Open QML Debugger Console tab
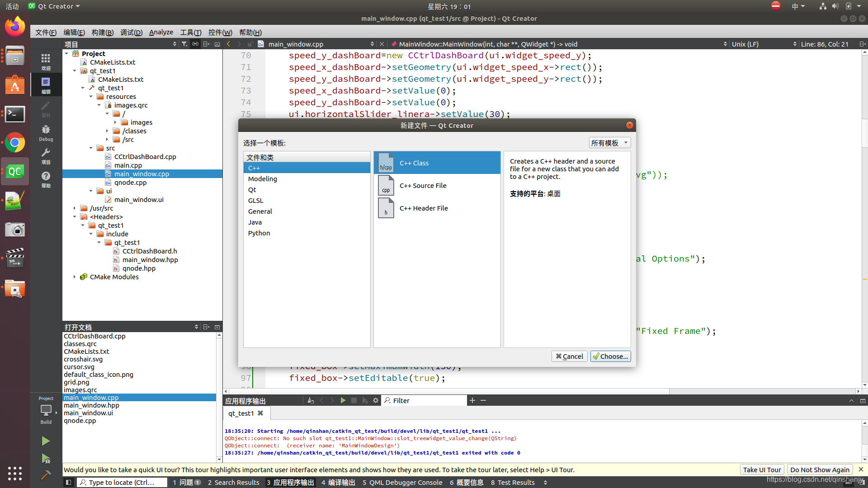This screenshot has width=868, height=488. click(402, 482)
